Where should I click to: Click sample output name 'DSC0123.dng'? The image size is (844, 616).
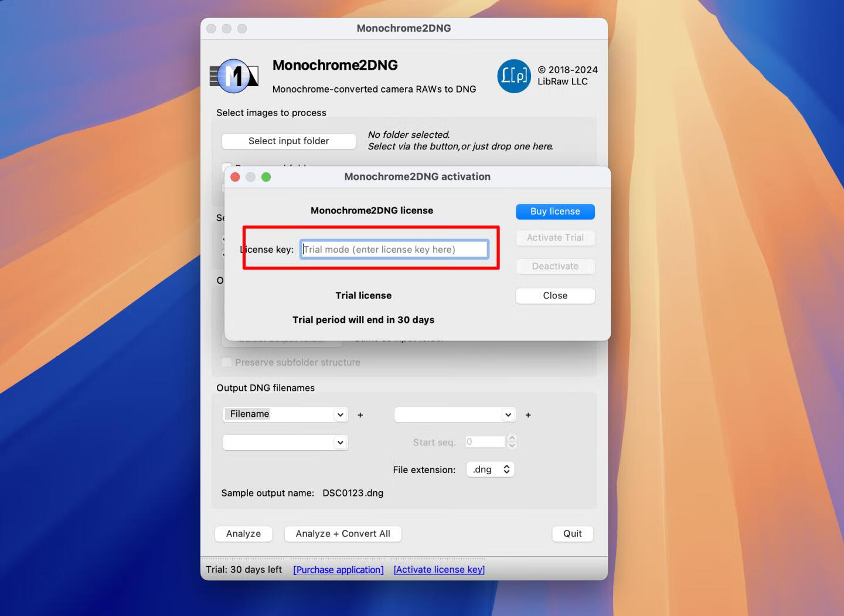point(353,494)
